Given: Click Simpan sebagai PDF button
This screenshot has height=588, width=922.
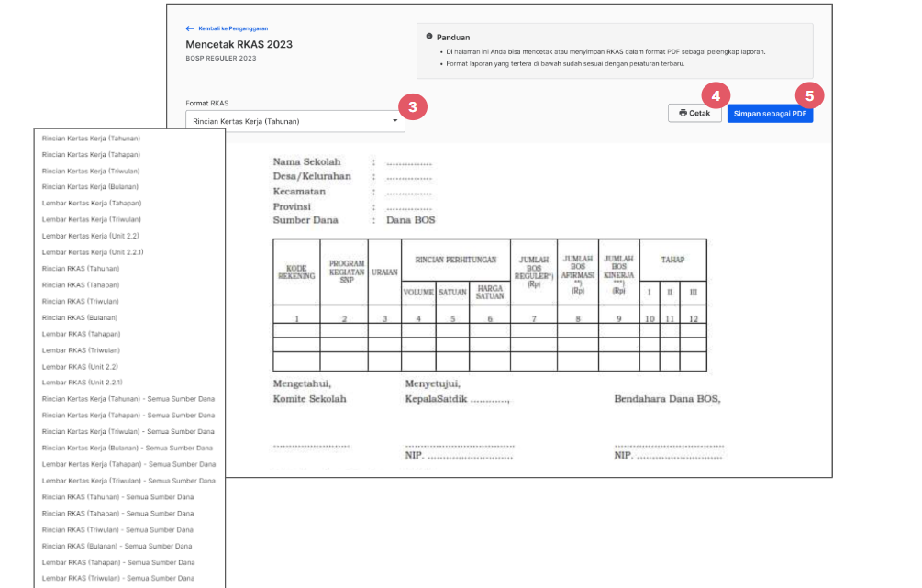Looking at the screenshot, I should pyautogui.click(x=770, y=114).
